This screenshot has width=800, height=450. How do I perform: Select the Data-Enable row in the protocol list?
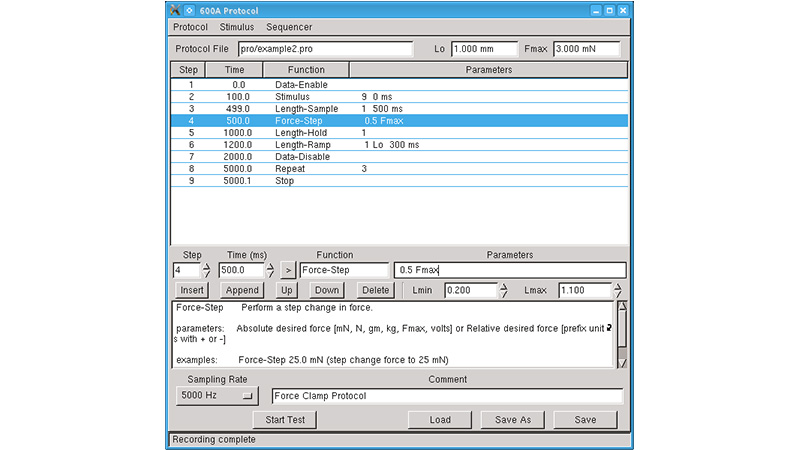(x=399, y=85)
